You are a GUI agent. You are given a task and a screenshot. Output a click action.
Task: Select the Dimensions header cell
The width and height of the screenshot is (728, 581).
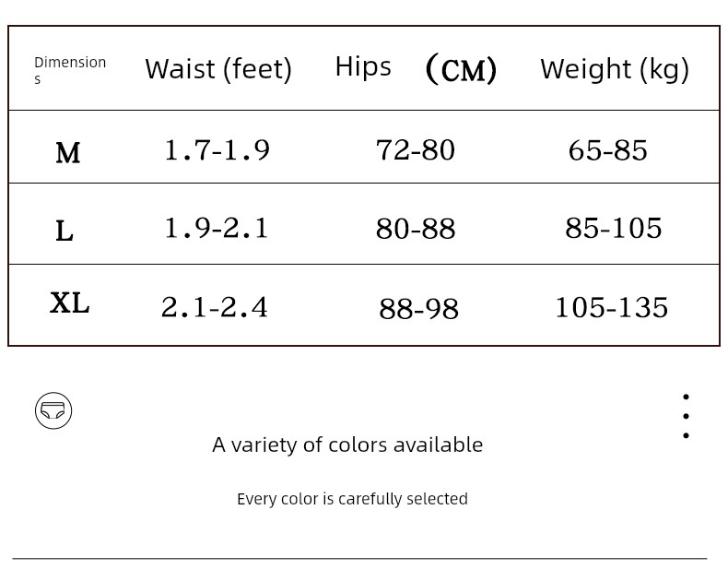70,70
